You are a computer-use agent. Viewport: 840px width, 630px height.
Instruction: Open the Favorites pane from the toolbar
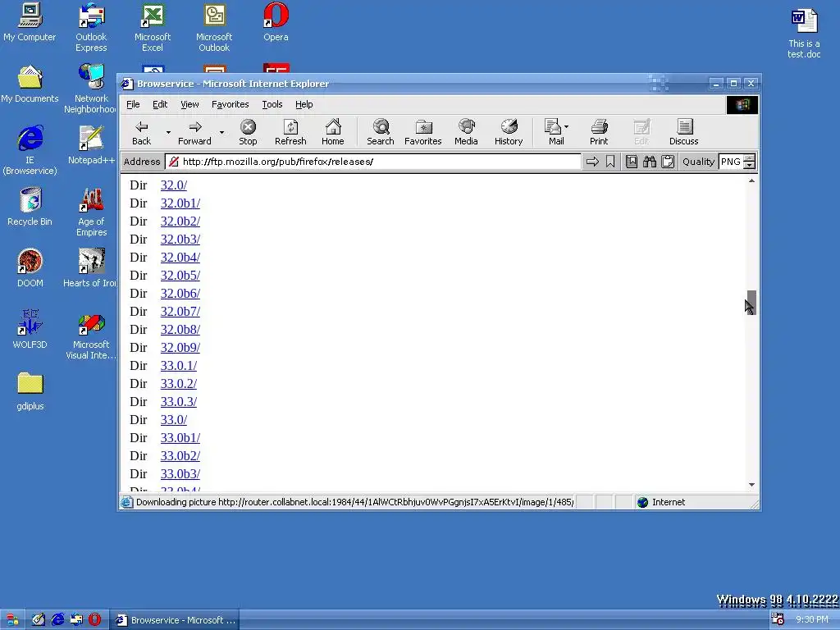423,132
